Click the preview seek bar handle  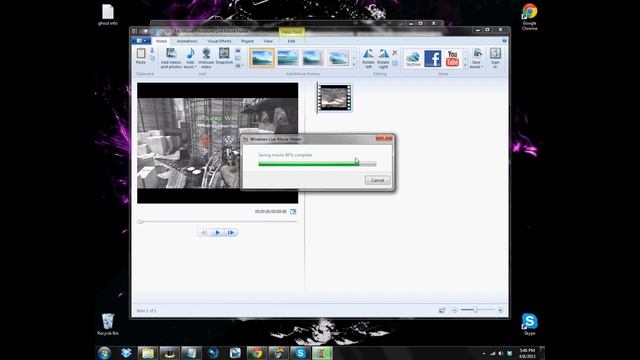(140, 222)
